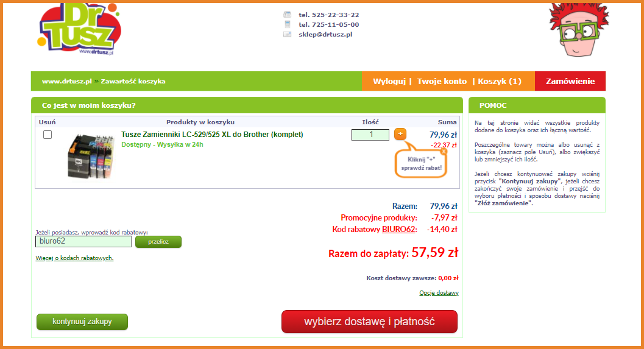Click the discount code field containing biuro62
This screenshot has height=349, width=644.
83,241
